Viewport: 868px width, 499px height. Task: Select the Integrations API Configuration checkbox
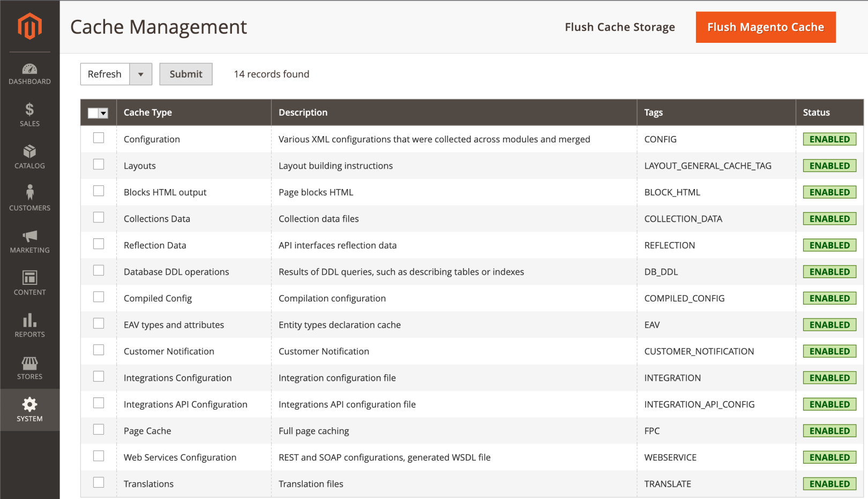[99, 403]
